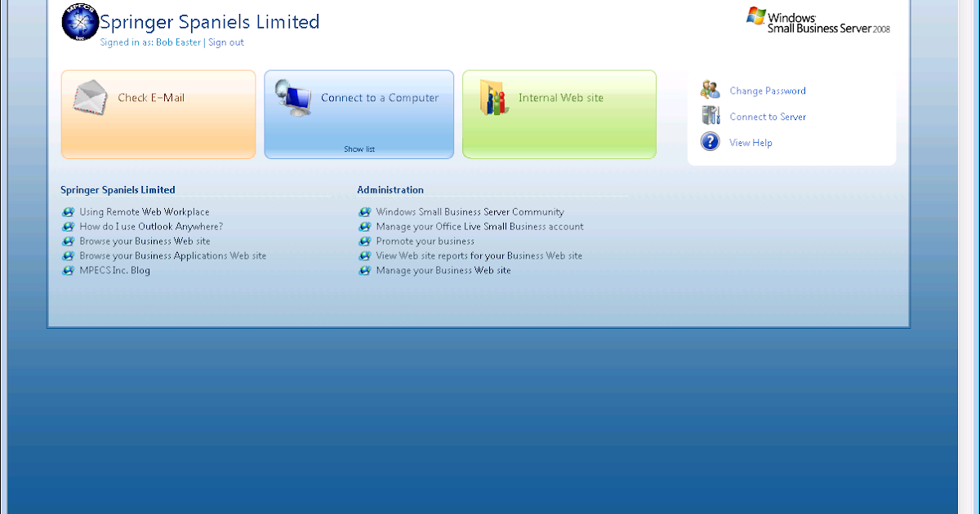980x514 pixels.
Task: Click the Change Password users icon
Action: coord(710,91)
